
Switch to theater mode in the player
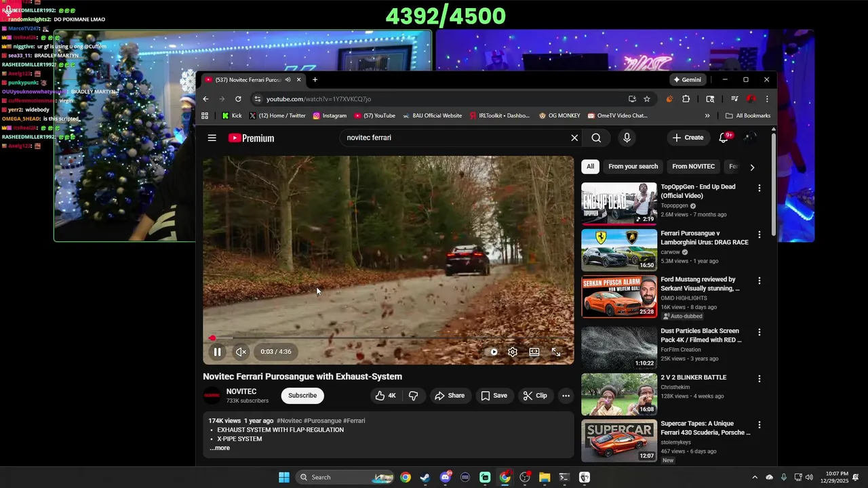(534, 352)
